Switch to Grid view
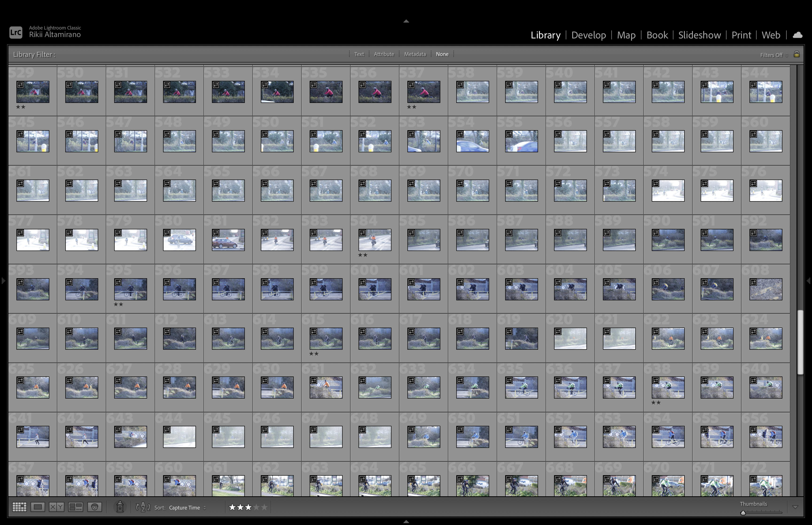 tap(19, 507)
